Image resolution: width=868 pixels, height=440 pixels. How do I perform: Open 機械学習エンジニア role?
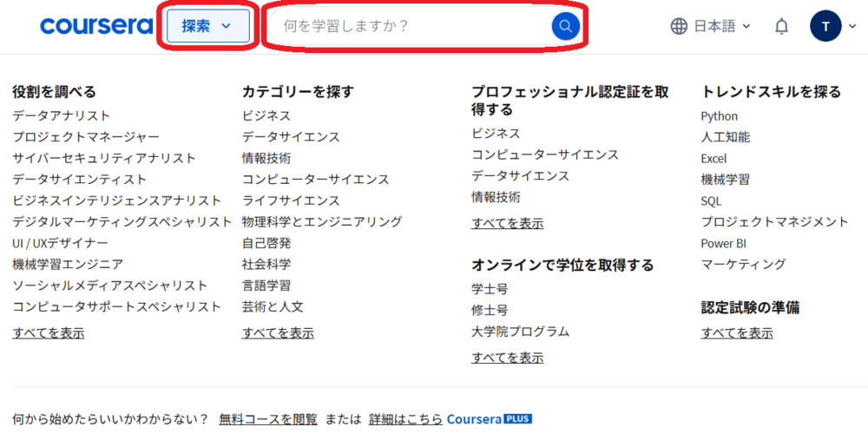68,264
